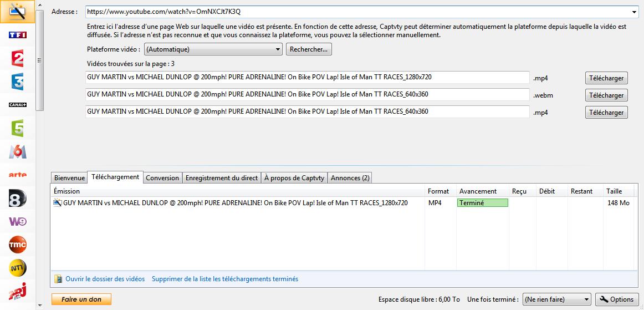
Task: Open the Canal+ channel icon
Action: coord(17,105)
